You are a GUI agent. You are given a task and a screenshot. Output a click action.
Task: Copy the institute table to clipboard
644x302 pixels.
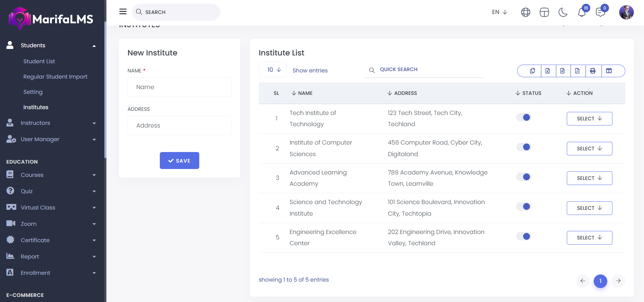pos(532,71)
